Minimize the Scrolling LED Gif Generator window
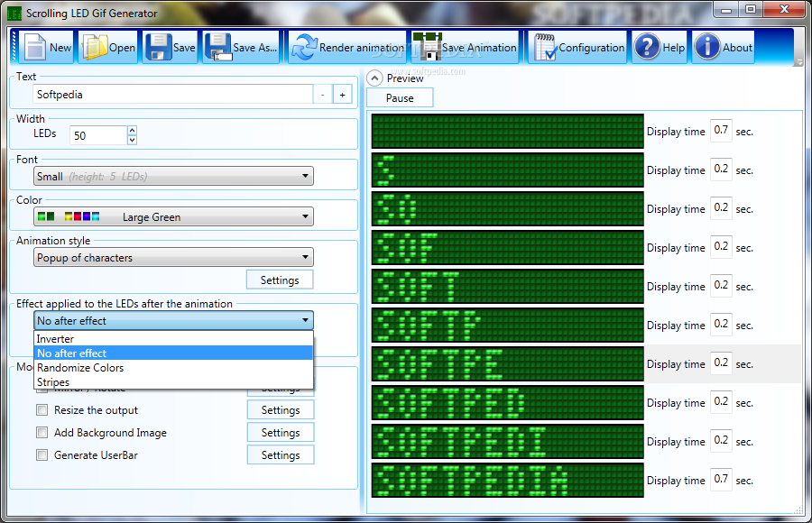The width and height of the screenshot is (812, 523). 726,10
